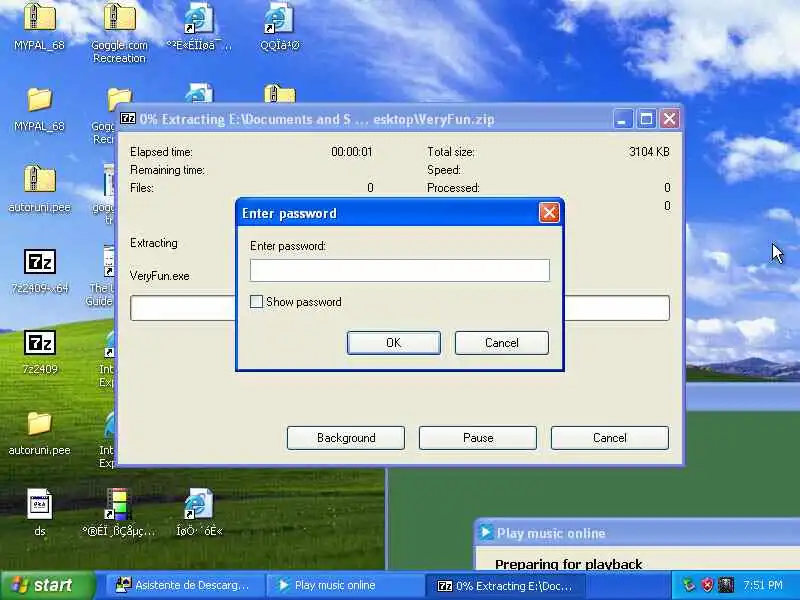Image resolution: width=800 pixels, height=600 pixels.
Task: Click the green tray icon beside the clock area
Action: click(x=690, y=585)
